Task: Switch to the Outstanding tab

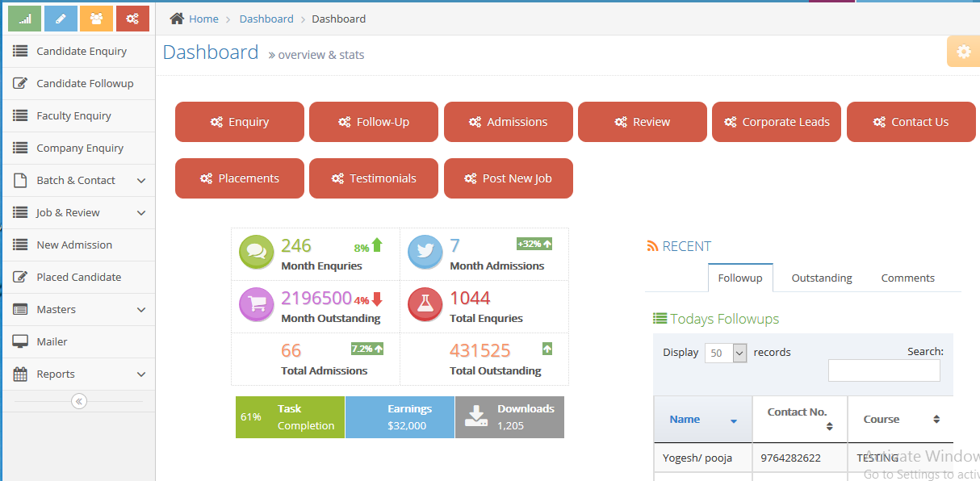Action: pyautogui.click(x=821, y=278)
